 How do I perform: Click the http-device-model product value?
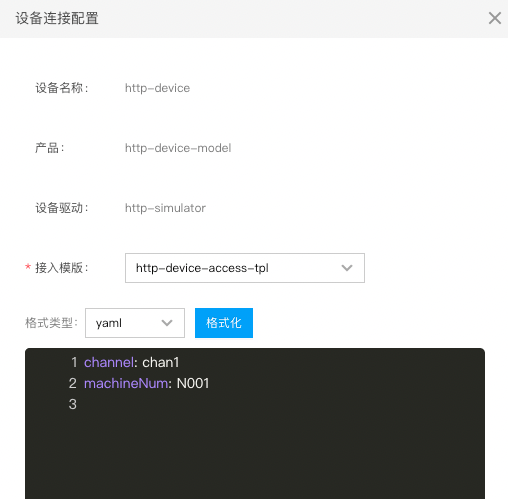(178, 148)
